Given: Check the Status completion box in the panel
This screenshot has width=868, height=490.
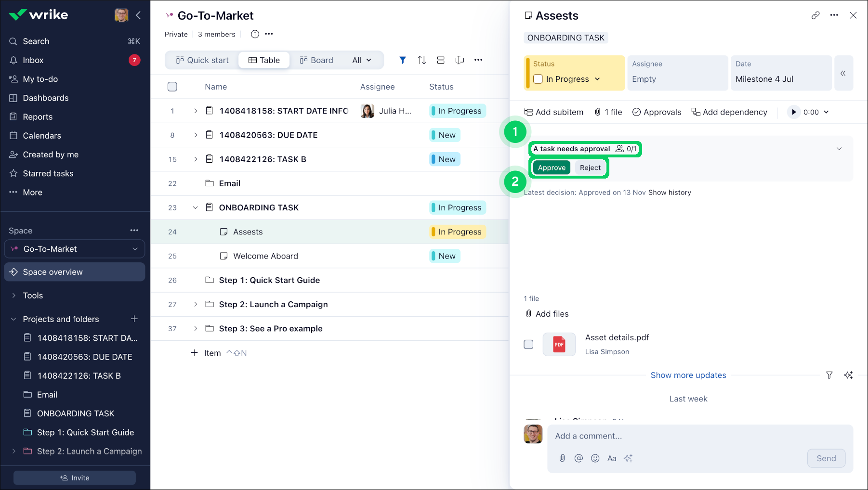Looking at the screenshot, I should [538, 79].
